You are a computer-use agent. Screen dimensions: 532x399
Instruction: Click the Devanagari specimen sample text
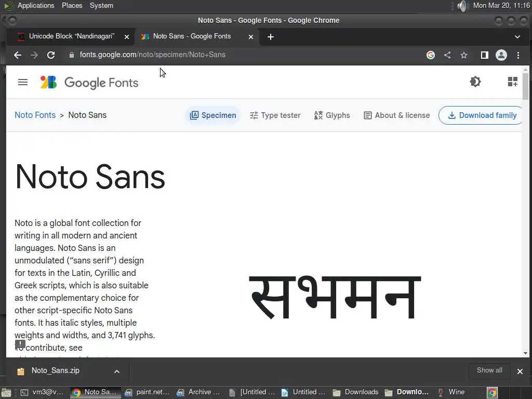coord(335,298)
